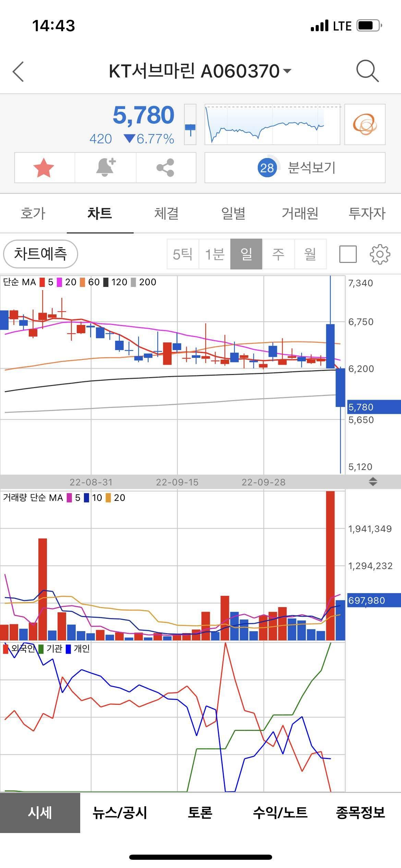Toggle the favorite star icon

pyautogui.click(x=44, y=168)
